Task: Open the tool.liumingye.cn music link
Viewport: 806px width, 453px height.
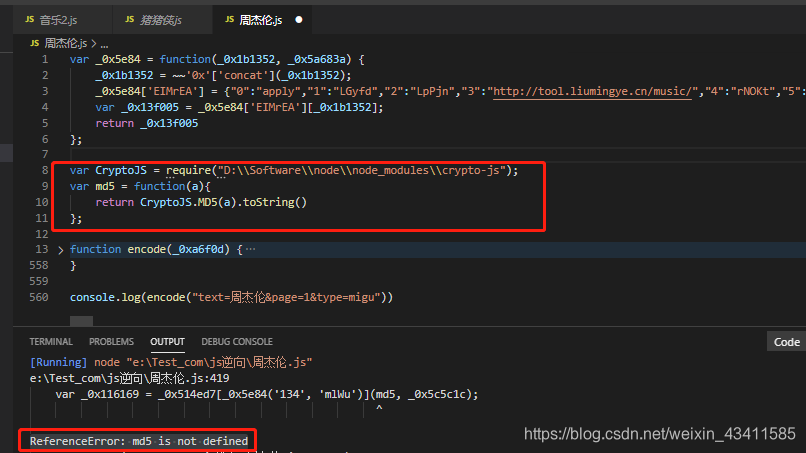Action: pyautogui.click(x=592, y=92)
